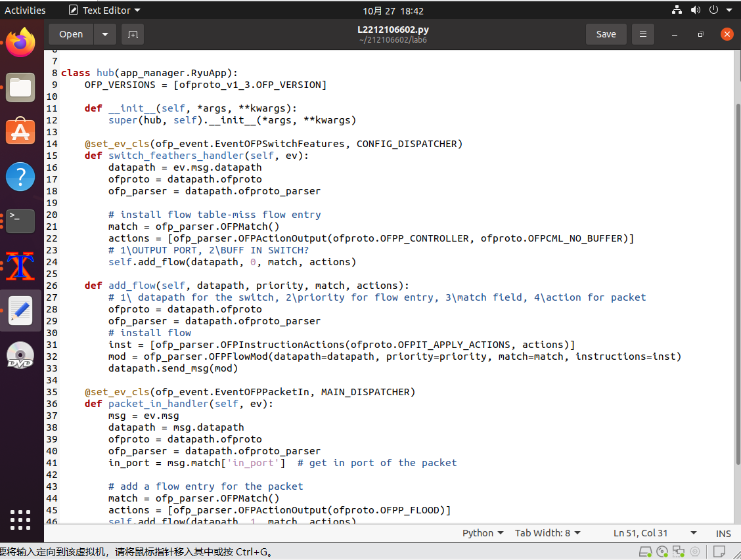The image size is (741, 560).
Task: Open the clock showing 10月 27 18:42
Action: (x=393, y=11)
